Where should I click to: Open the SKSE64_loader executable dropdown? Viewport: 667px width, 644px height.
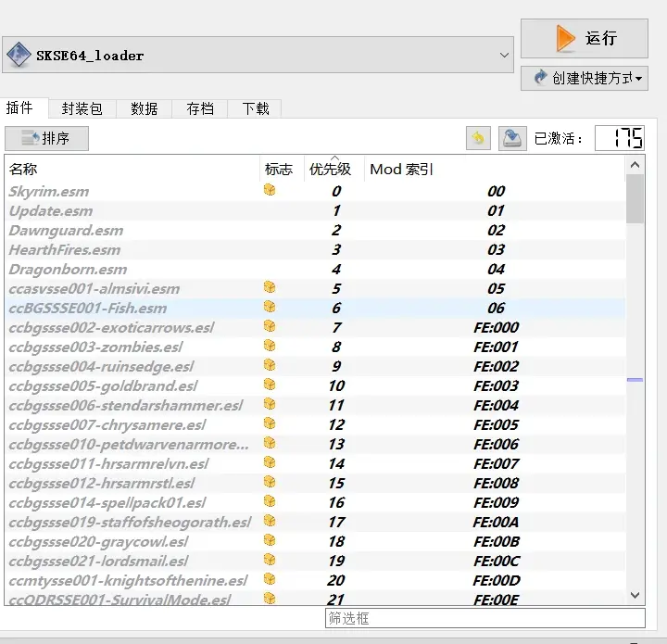[x=505, y=55]
